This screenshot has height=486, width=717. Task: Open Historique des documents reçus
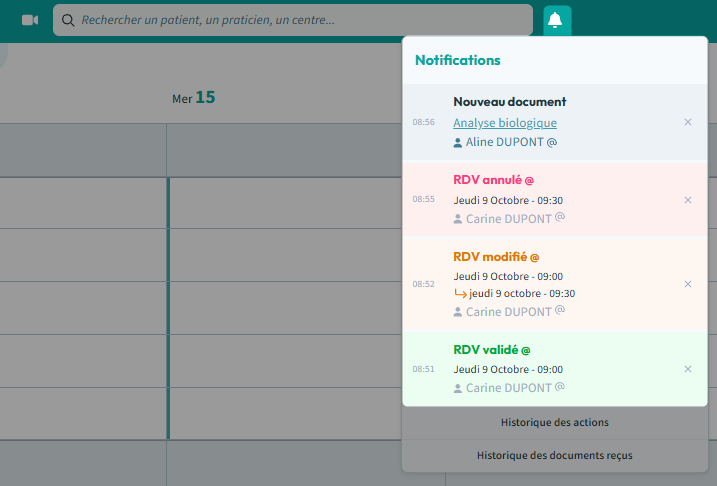click(554, 455)
